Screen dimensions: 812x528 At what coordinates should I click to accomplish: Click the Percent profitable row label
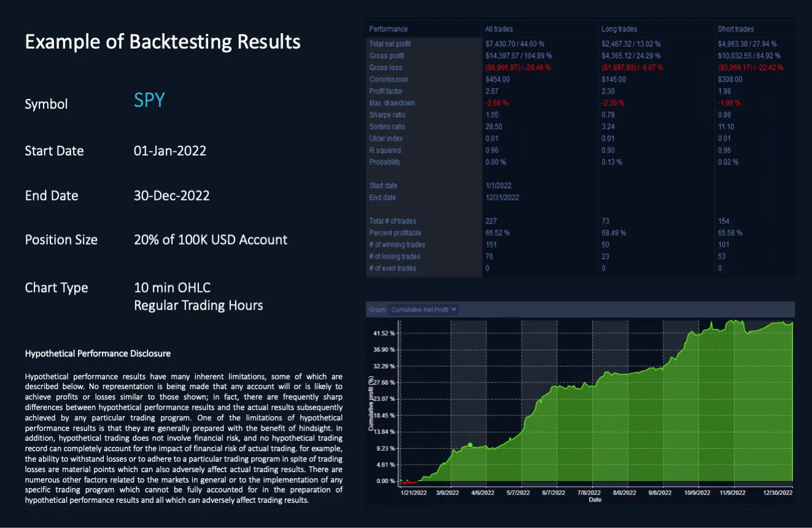point(395,233)
